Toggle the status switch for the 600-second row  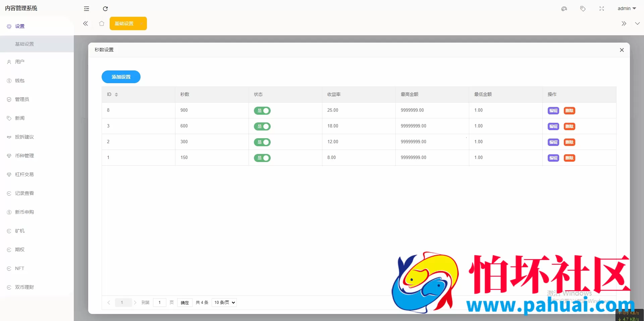click(262, 126)
